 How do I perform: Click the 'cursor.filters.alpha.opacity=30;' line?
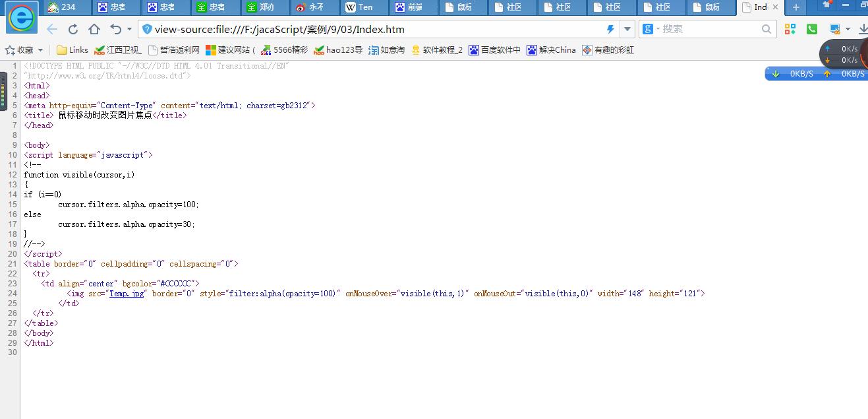pyautogui.click(x=127, y=224)
